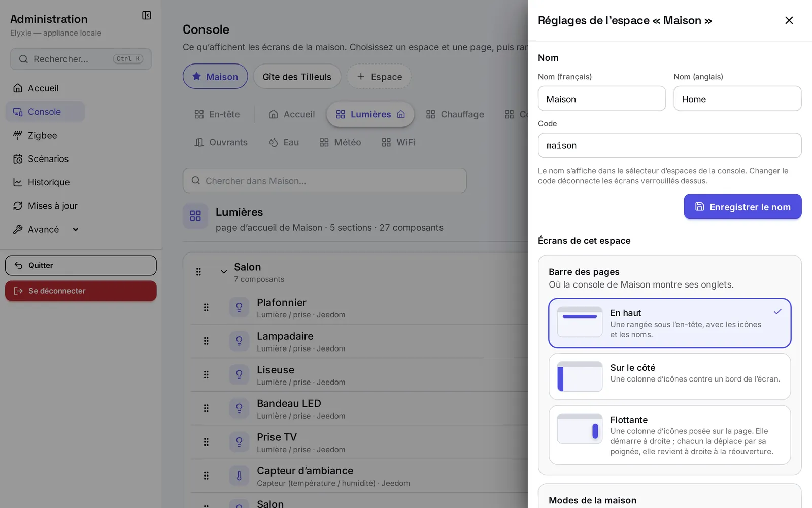Open the Météo page tab

[x=340, y=142]
